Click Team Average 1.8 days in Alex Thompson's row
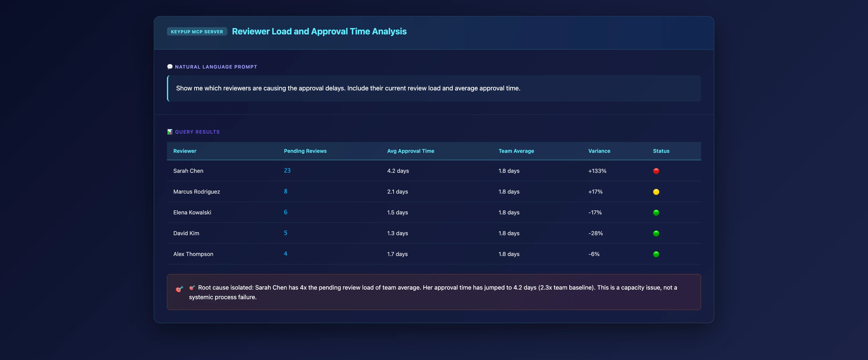Viewport: 868px width, 360px height. (509, 254)
